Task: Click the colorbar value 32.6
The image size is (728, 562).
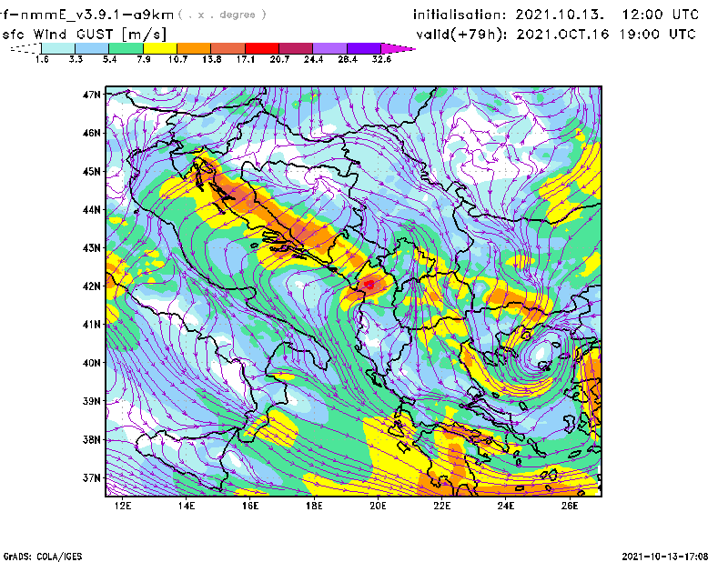Action: point(381,59)
